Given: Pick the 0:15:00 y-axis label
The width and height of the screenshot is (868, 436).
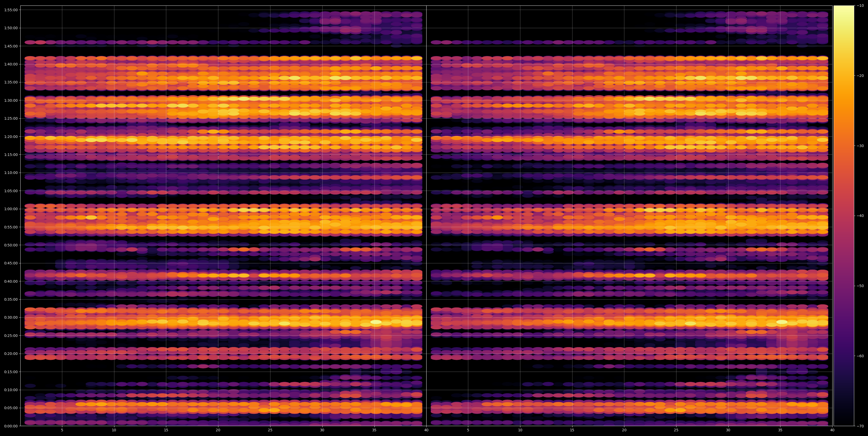Looking at the screenshot, I should coord(11,372).
